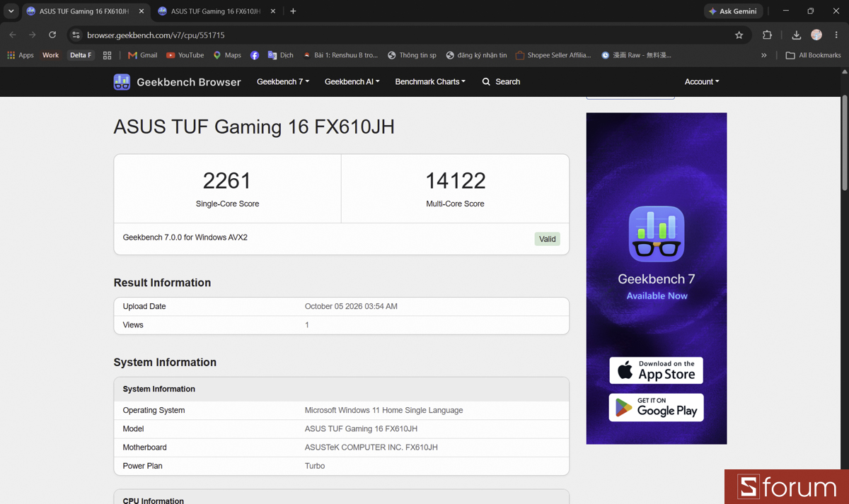Viewport: 849px width, 504px height.
Task: Show more bookmarks with the double chevron
Action: point(764,55)
